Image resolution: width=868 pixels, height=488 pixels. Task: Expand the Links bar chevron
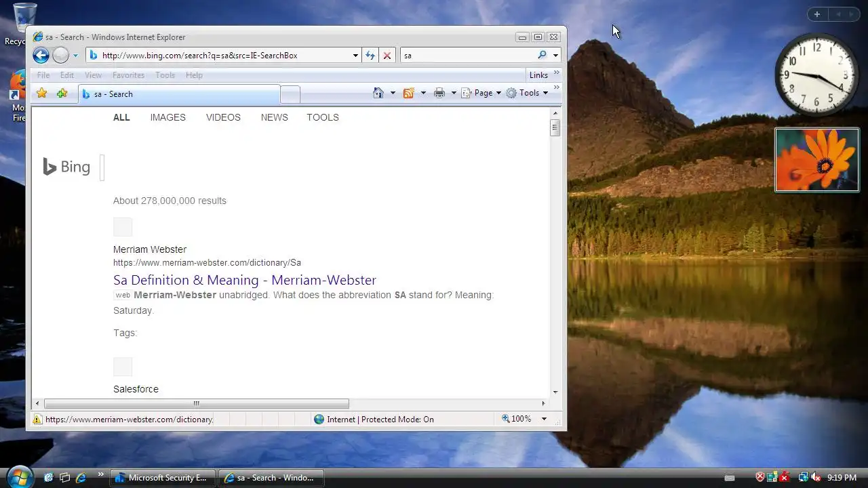557,73
